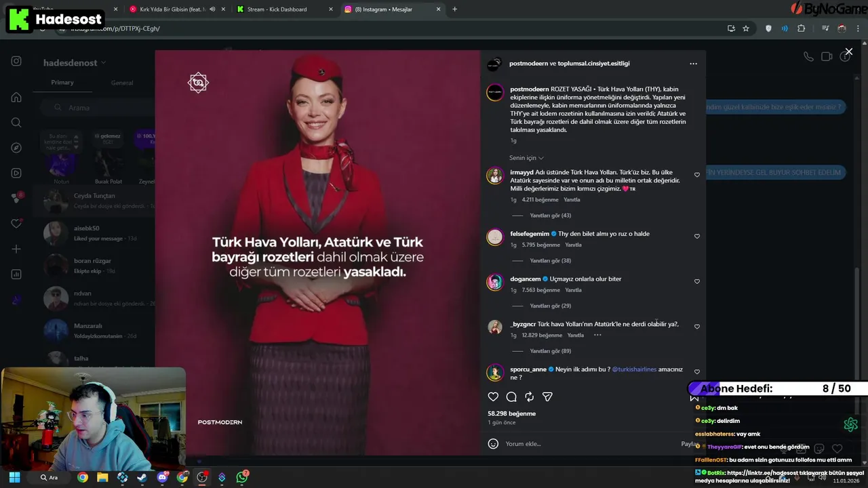Screen dimensions: 868x488
Task: Bookmark this page with the star icon
Action: click(x=746, y=28)
